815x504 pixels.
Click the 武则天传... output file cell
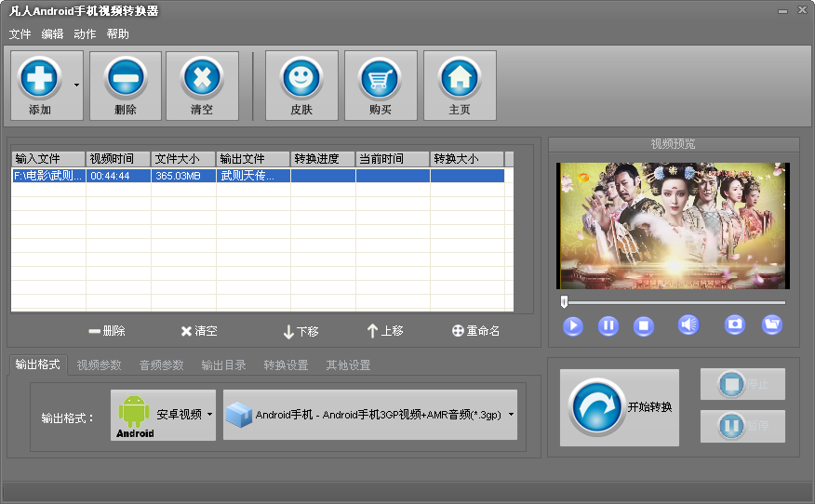click(x=253, y=176)
